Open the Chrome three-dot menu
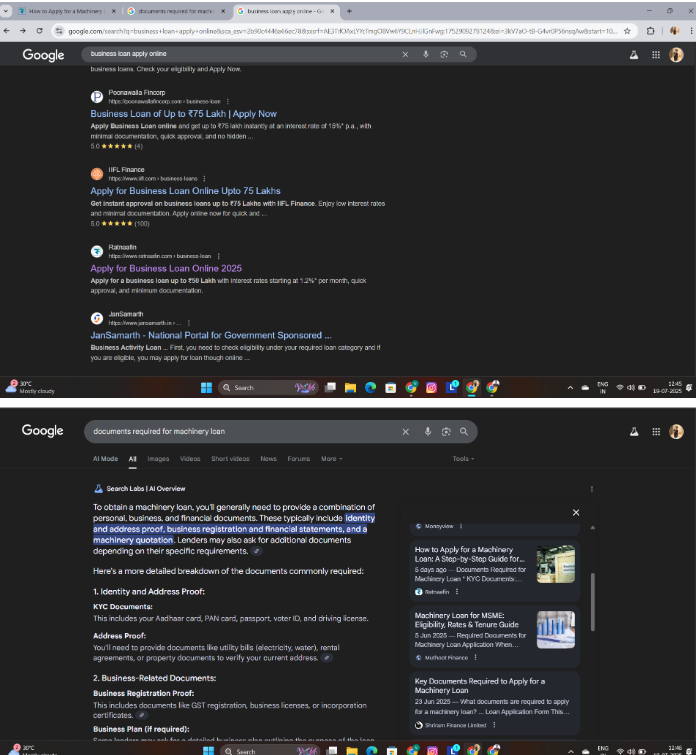The height and width of the screenshot is (755, 696). tap(692, 31)
